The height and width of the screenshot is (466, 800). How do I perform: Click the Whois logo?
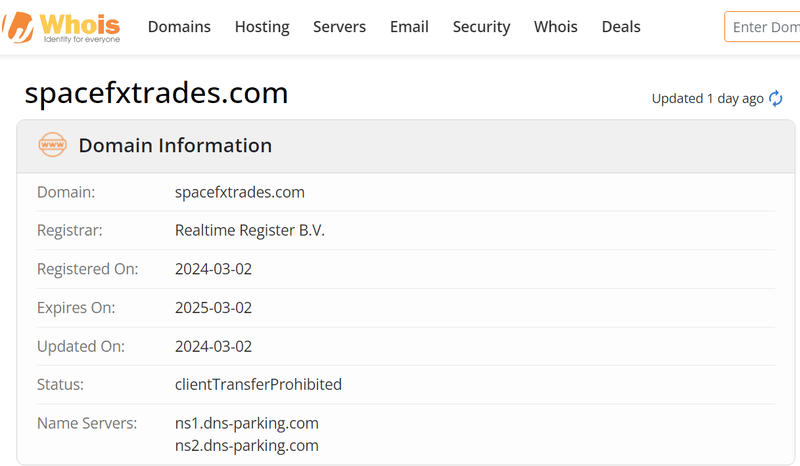pyautogui.click(x=61, y=27)
